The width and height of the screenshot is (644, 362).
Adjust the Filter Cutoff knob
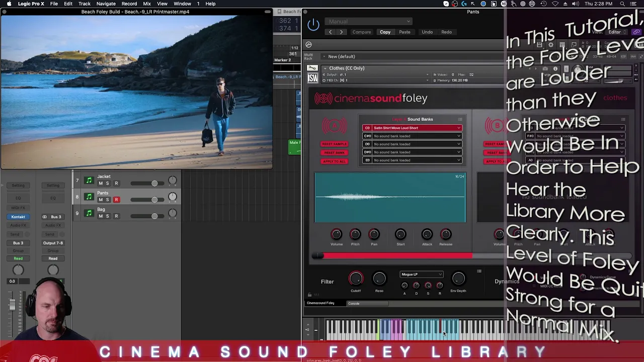[356, 279]
